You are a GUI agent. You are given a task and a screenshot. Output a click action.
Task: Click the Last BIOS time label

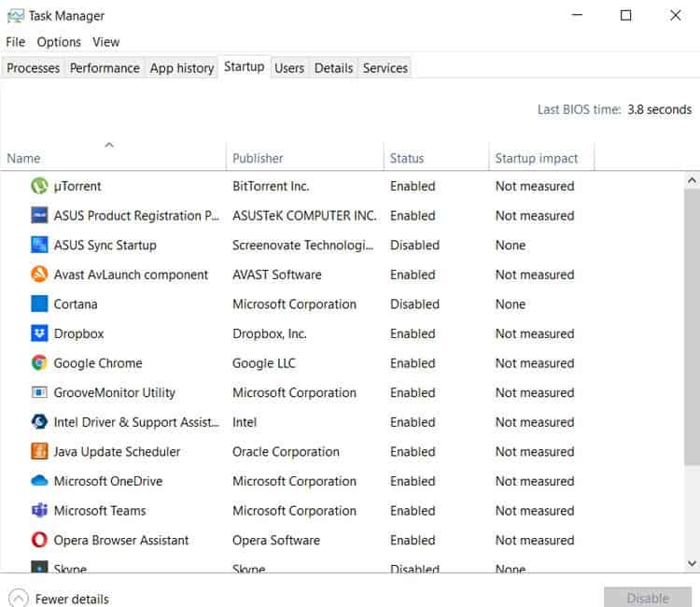tap(579, 109)
